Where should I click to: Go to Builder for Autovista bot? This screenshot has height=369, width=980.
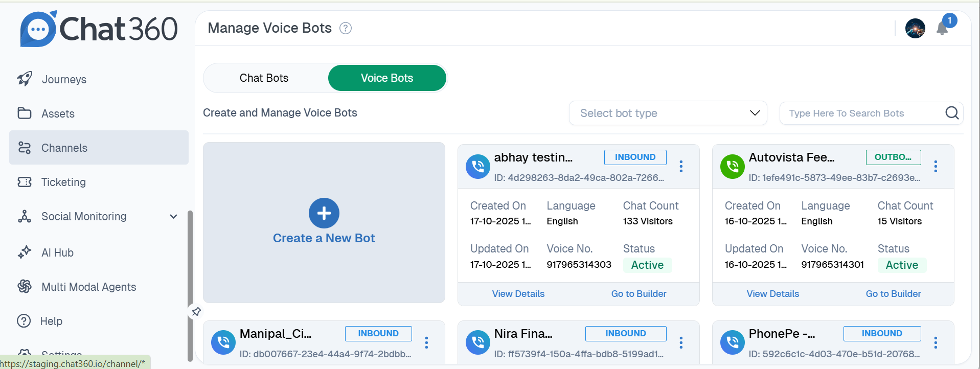click(x=893, y=294)
